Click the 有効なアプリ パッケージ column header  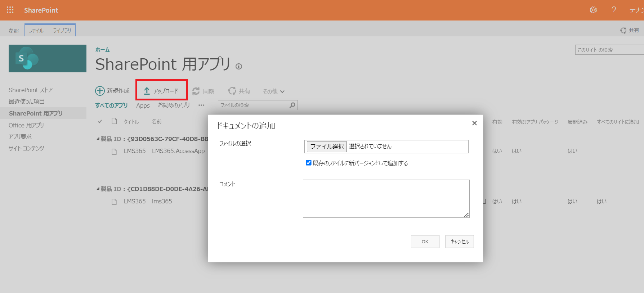tap(535, 122)
